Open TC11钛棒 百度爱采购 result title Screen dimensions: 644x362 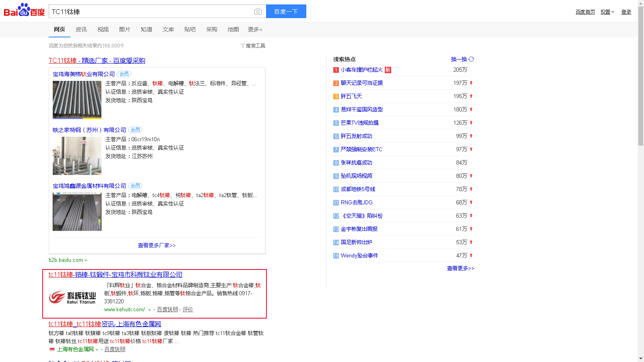point(97,60)
